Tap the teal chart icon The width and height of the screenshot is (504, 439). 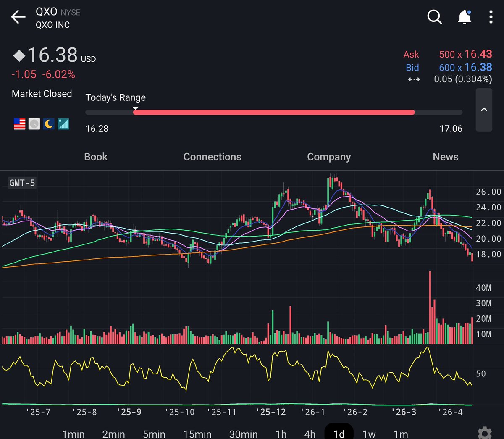pyautogui.click(x=63, y=124)
